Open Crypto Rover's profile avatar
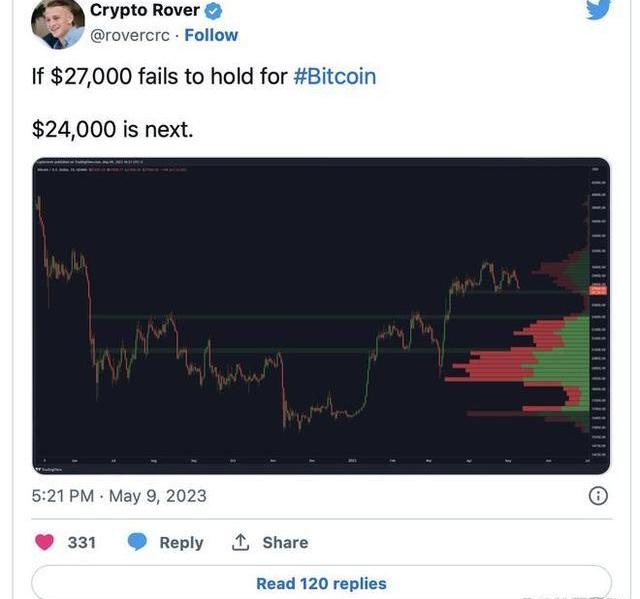Viewport: 640px width, 599px height. [x=57, y=22]
